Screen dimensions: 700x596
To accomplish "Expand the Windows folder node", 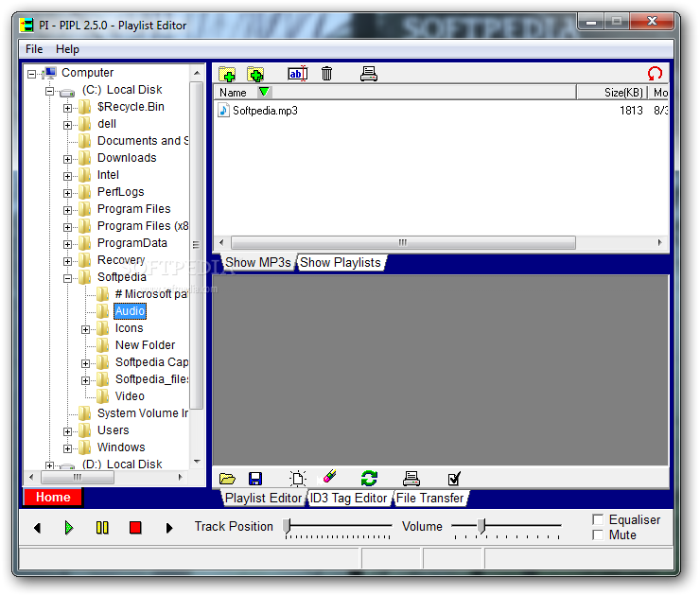I will (x=67, y=448).
